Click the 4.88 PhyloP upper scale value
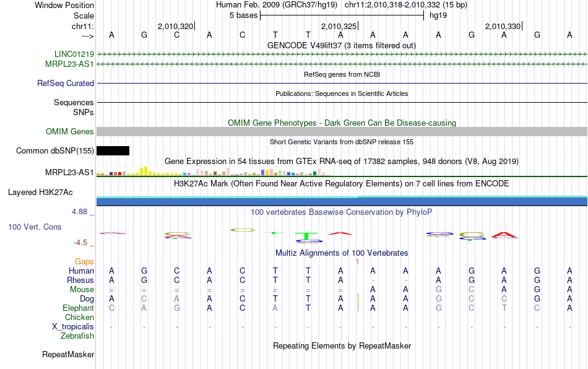Image resolution: width=588 pixels, height=369 pixels. click(79, 212)
